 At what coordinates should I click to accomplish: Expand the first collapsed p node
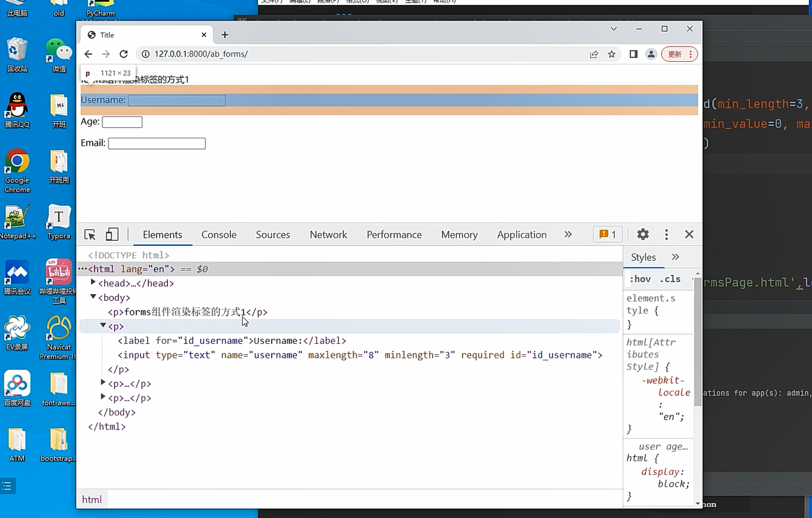103,383
